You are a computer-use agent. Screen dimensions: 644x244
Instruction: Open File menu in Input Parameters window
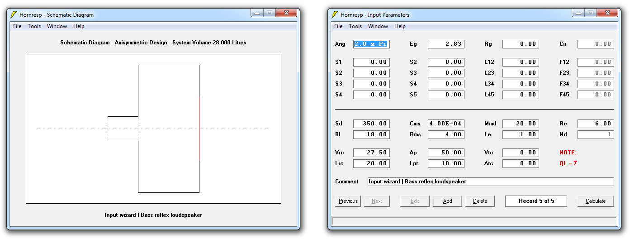338,26
